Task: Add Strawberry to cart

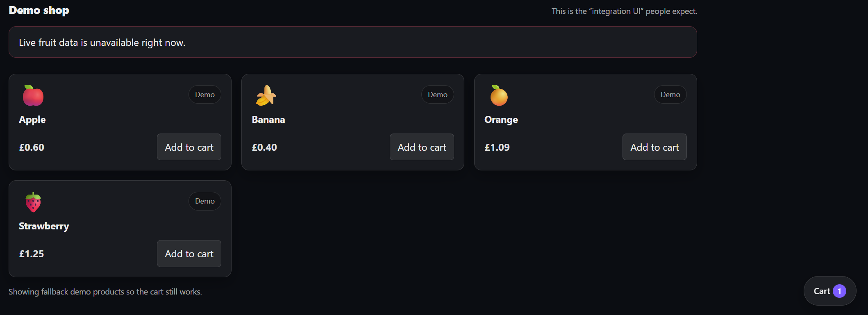Action: click(189, 254)
